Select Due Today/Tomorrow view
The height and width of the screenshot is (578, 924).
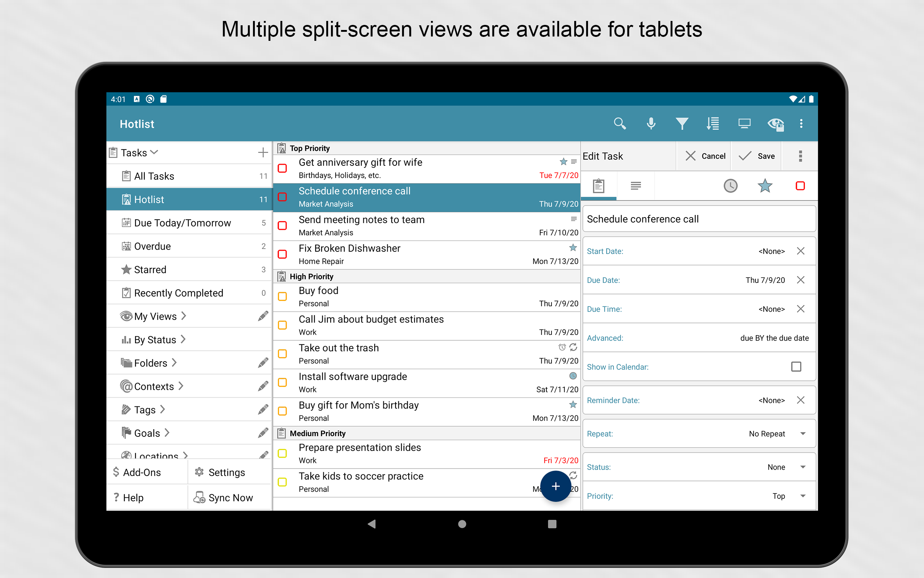click(x=189, y=223)
